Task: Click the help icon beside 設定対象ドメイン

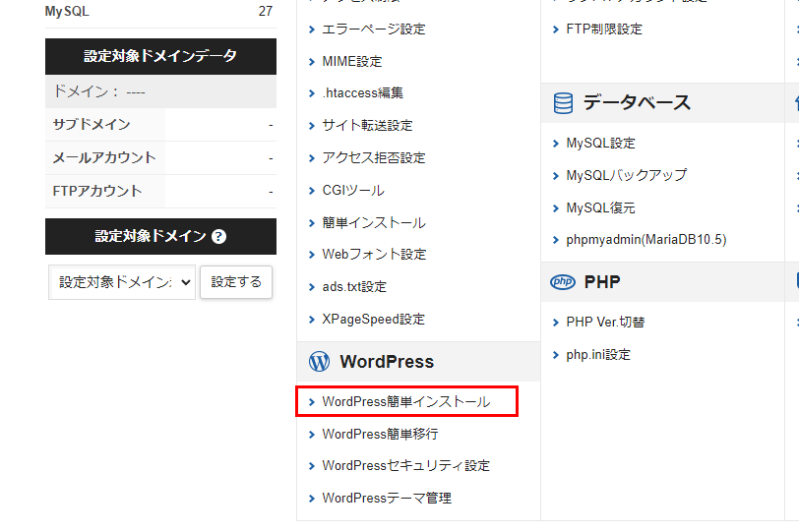Action: point(219,236)
